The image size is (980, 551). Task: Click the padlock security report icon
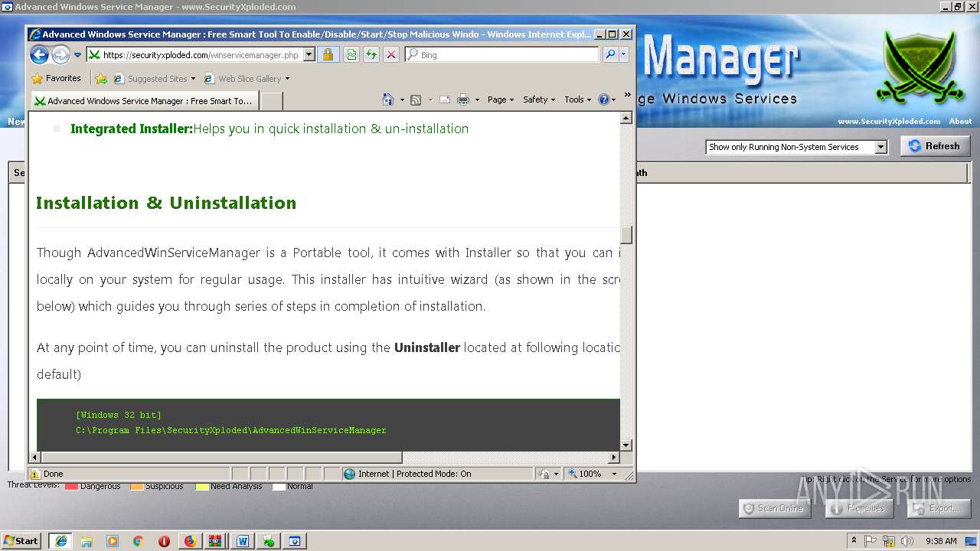[x=328, y=55]
